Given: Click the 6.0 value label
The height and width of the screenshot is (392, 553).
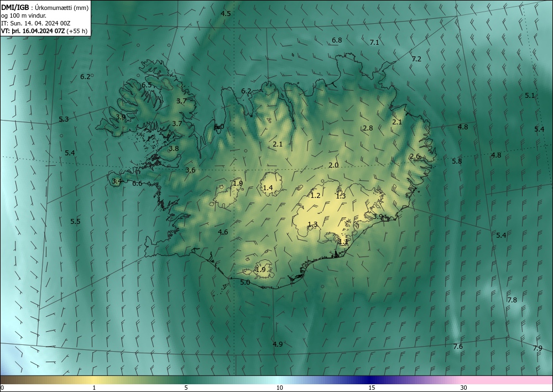Looking at the screenshot, I should [x=220, y=127].
